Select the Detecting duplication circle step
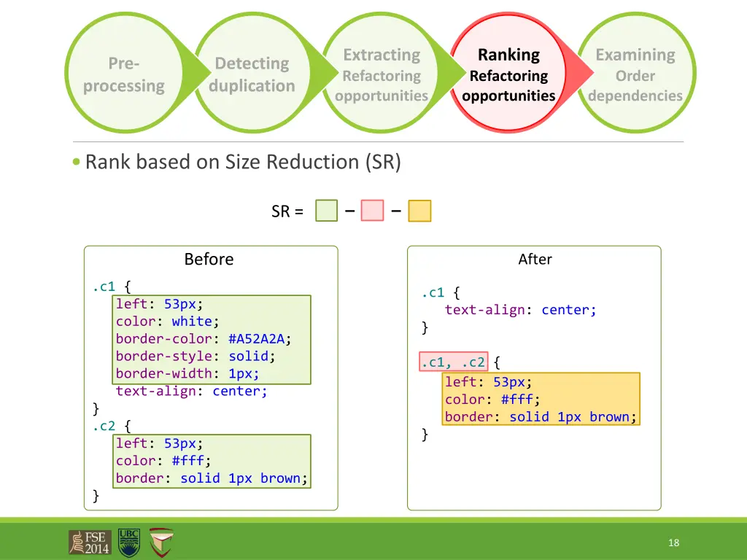 coord(252,73)
